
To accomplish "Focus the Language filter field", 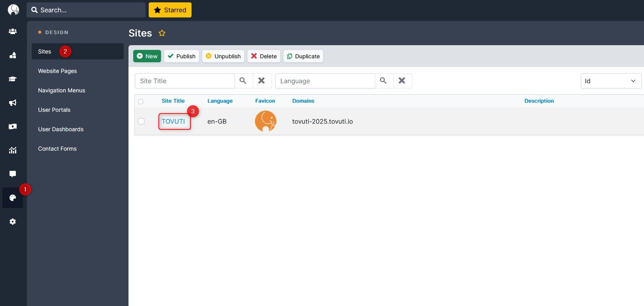I will [x=325, y=81].
